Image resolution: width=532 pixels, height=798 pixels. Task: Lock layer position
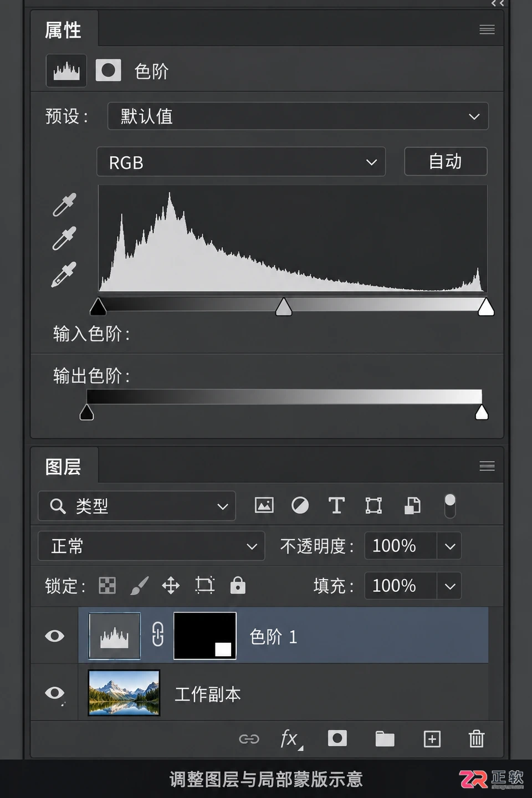pos(171,585)
